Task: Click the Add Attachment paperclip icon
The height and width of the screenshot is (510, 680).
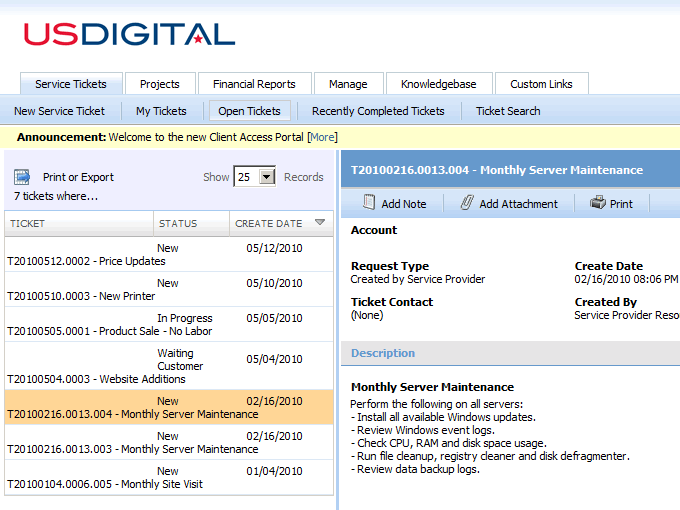Action: [x=467, y=203]
